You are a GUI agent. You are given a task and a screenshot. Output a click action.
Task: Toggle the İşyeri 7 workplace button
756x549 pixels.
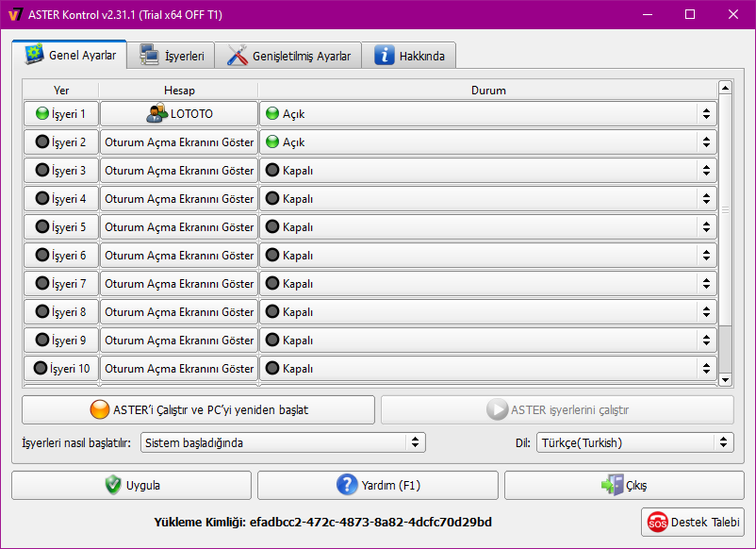pyautogui.click(x=61, y=283)
